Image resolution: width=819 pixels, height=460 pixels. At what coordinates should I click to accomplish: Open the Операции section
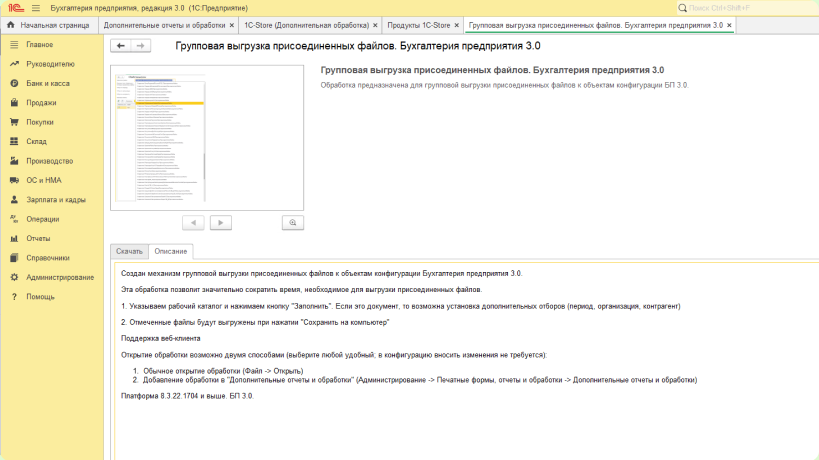43,219
